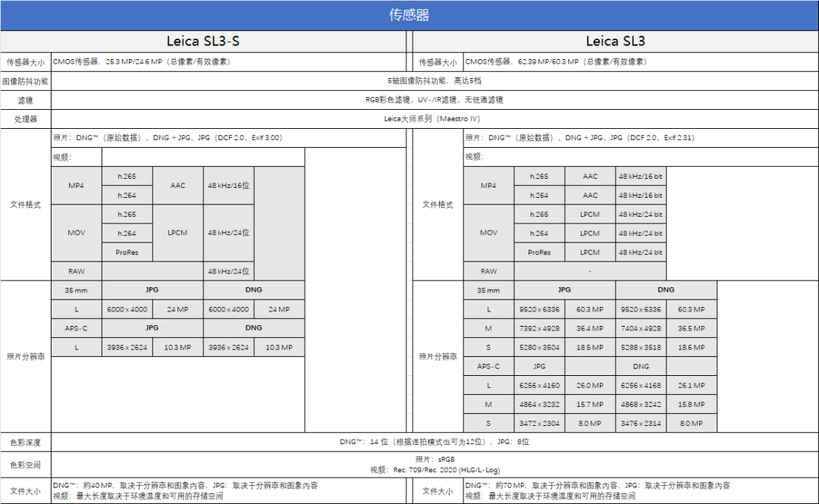Click the AAC audio cell in SL3-S table
This screenshot has width=819, height=504.
tap(177, 186)
